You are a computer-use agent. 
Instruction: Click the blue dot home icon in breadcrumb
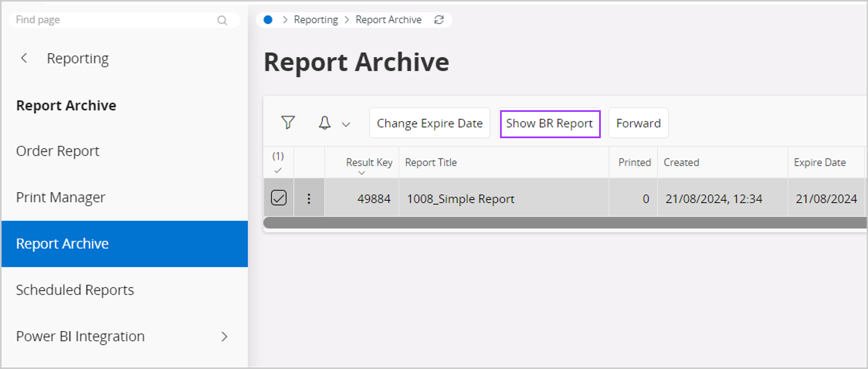coord(268,20)
